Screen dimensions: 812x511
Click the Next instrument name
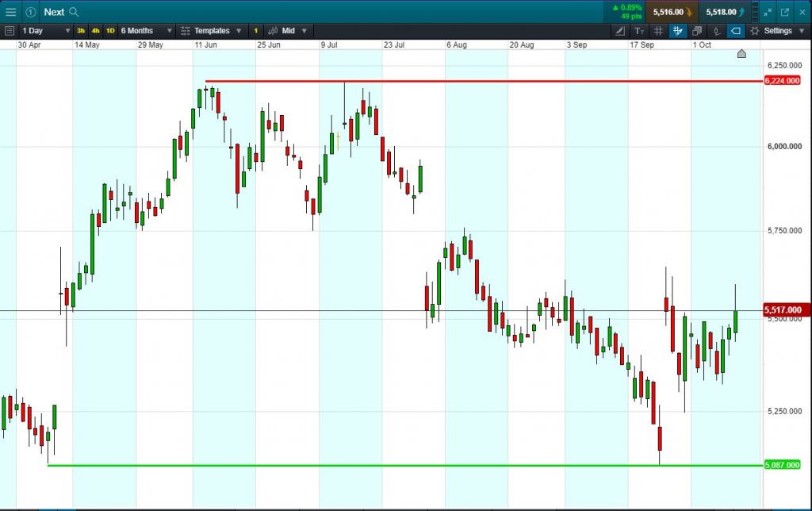click(x=54, y=11)
